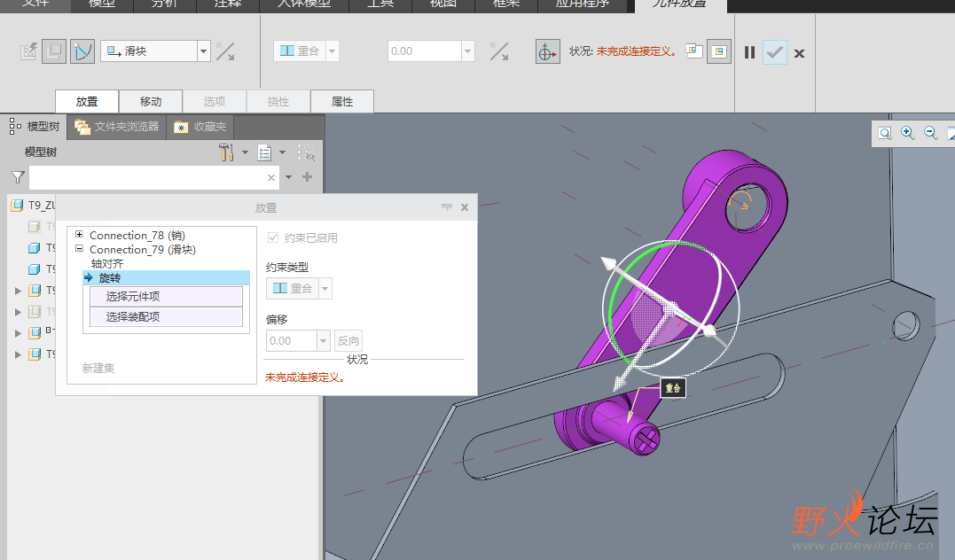The width and height of the screenshot is (955, 560).
Task: Toggle the 3D dragger display icon
Action: [547, 51]
